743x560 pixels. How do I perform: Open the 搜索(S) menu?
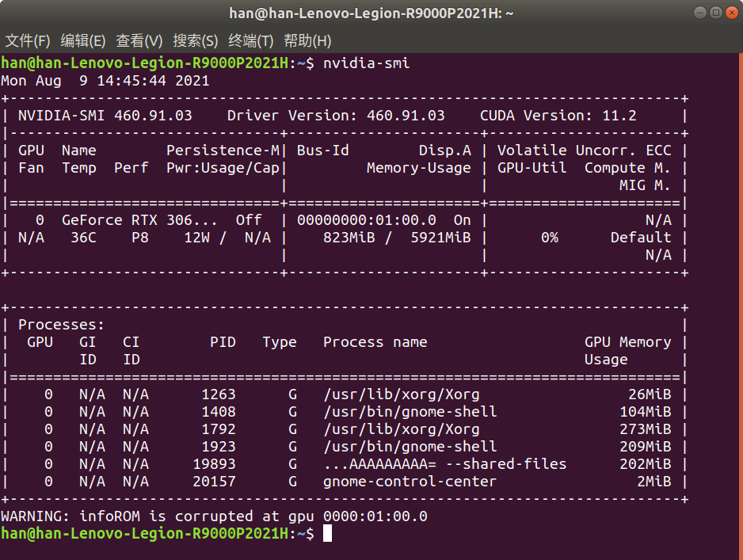195,41
